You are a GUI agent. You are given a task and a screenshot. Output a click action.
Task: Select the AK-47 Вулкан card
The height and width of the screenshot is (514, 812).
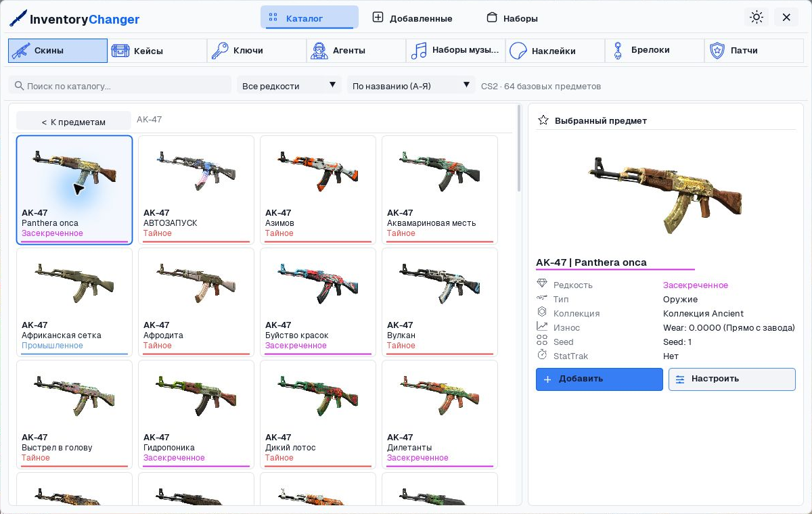(440, 302)
